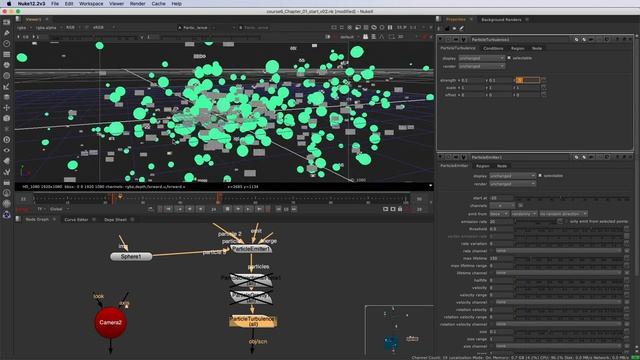Collapse the ParticleEmitter1 panel arrow

[440, 157]
